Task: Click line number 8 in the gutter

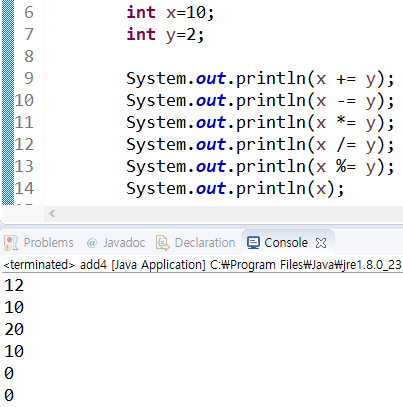Action: coord(29,56)
